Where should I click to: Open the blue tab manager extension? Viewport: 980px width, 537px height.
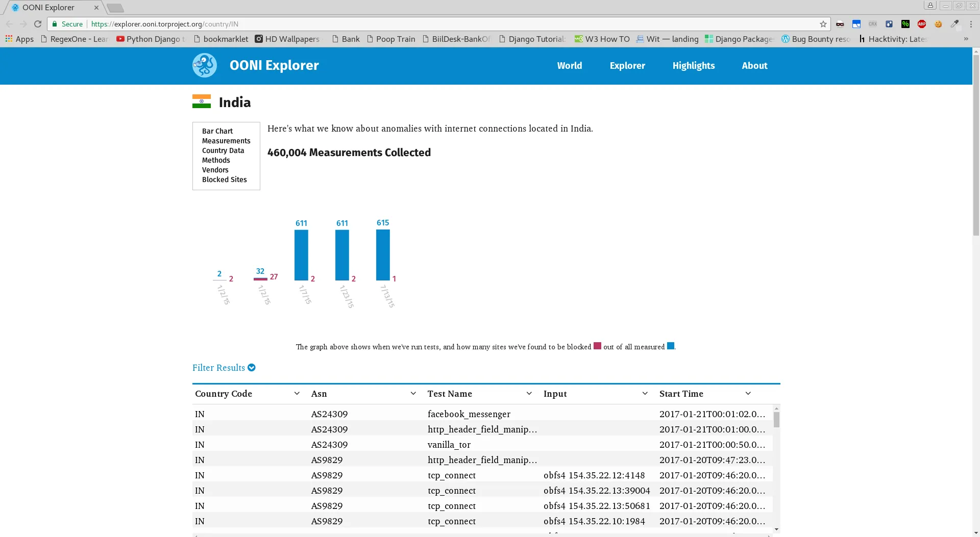point(856,24)
